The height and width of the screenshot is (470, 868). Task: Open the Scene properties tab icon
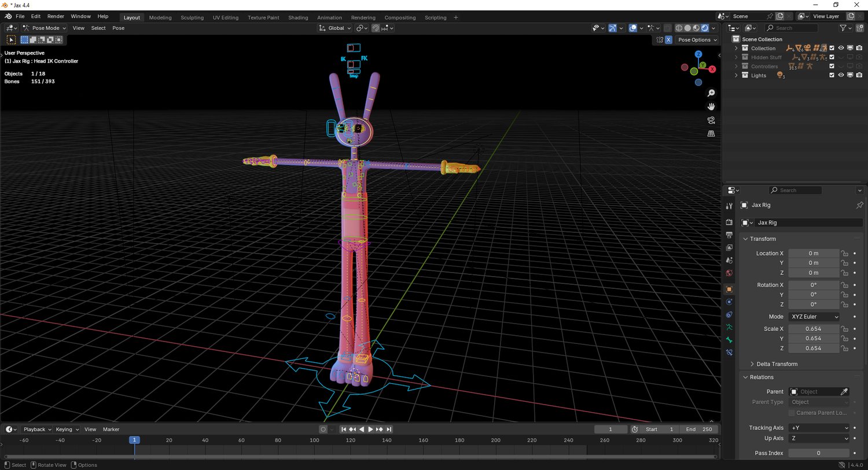point(729,260)
